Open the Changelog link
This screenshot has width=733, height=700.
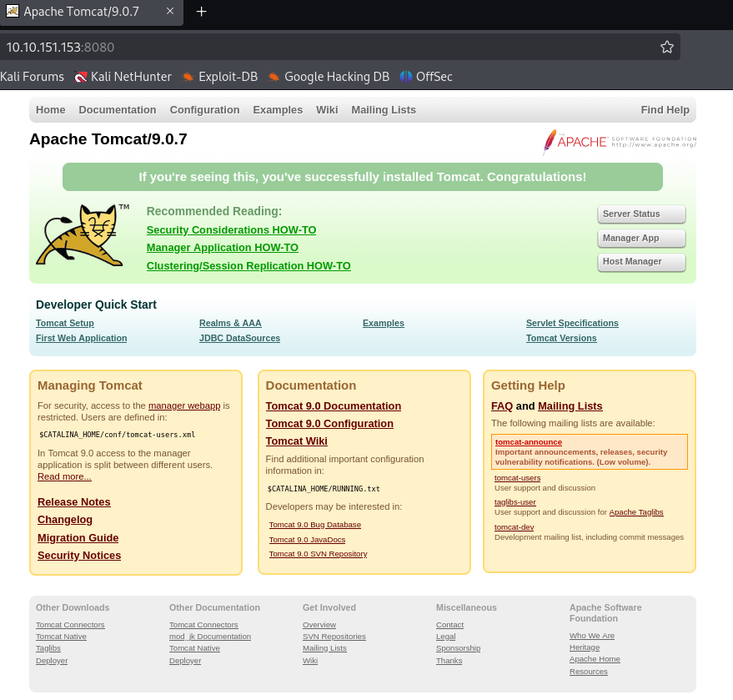click(65, 520)
